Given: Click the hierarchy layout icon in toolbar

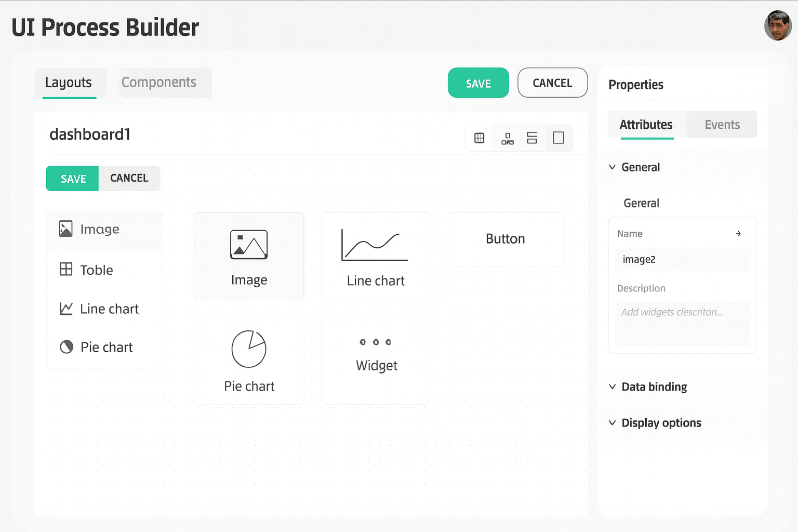Looking at the screenshot, I should point(507,138).
